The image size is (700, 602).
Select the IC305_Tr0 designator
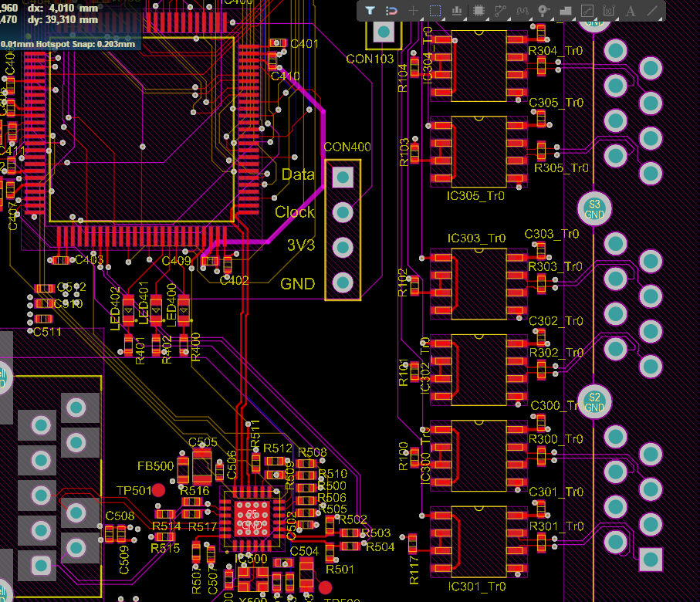click(x=475, y=196)
